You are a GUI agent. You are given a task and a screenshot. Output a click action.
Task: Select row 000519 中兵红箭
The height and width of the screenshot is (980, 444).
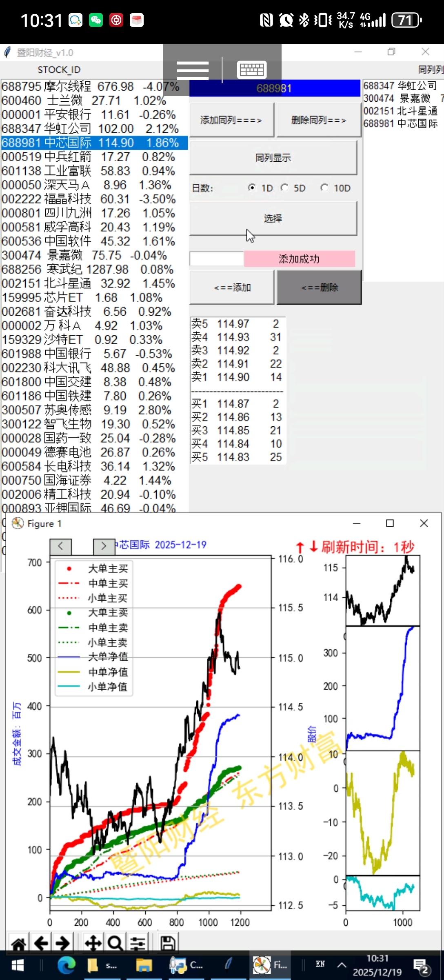(94, 157)
